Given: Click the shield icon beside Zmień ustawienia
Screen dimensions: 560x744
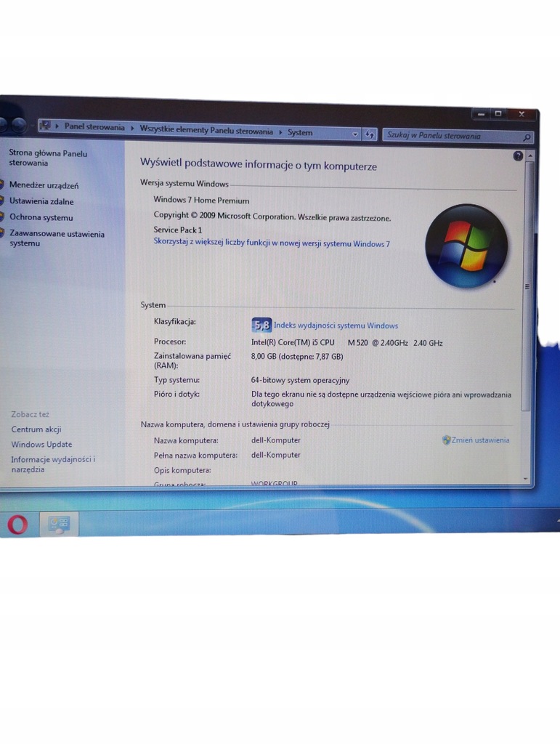Looking at the screenshot, I should point(446,440).
